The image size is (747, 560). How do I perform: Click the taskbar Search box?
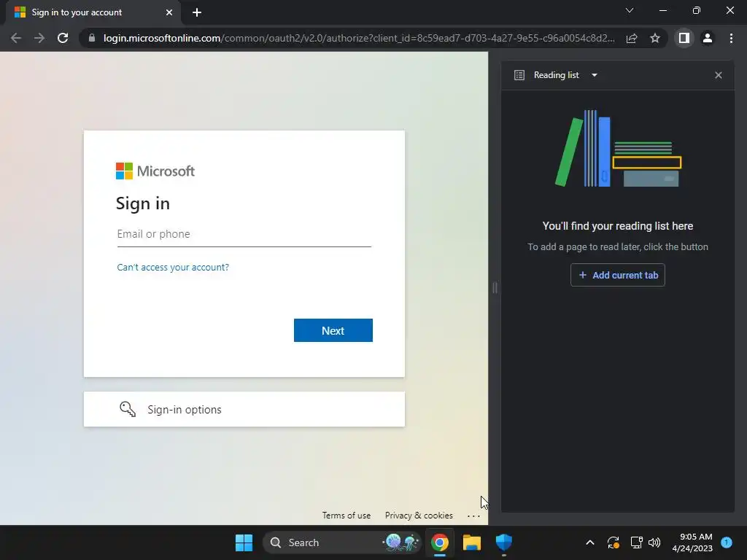click(341, 542)
